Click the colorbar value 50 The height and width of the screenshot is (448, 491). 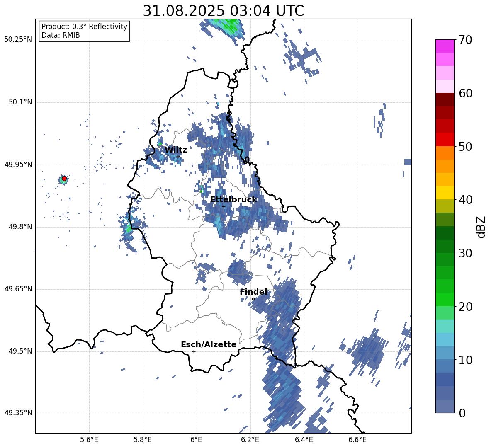[x=465, y=146]
